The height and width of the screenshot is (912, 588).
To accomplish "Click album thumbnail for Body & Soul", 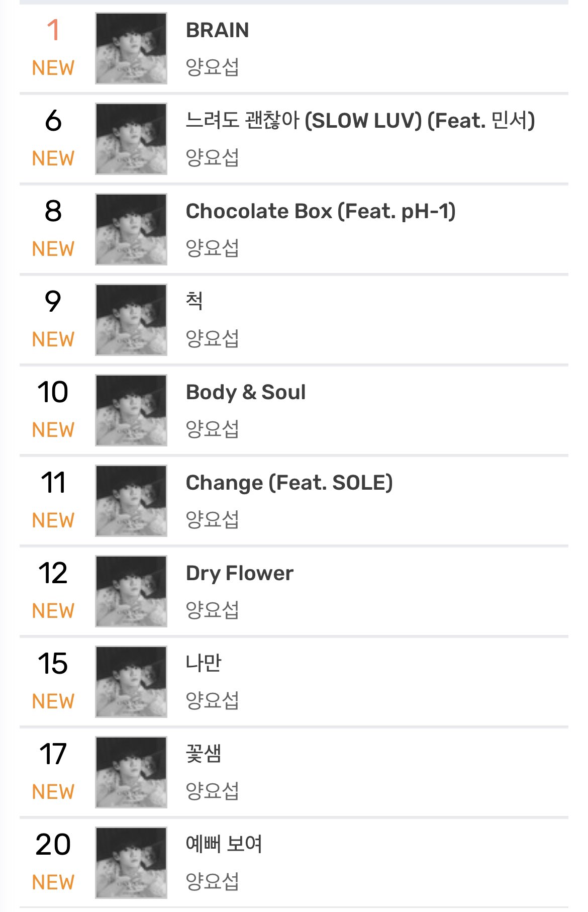I will (x=131, y=410).
